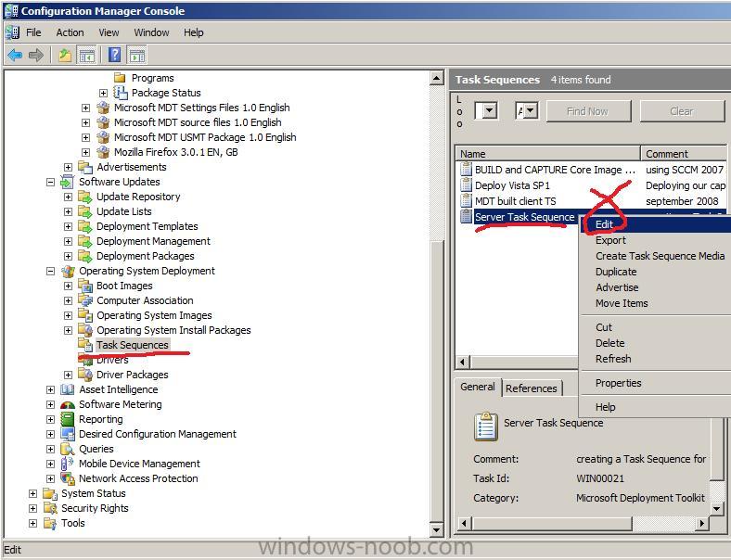This screenshot has height=560, width=731.
Task: Select the Drivers tree item
Action: tap(112, 360)
